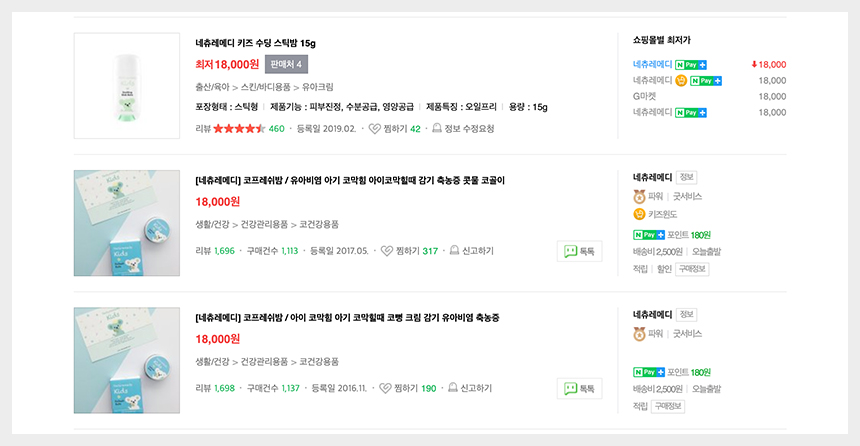860x446 pixels.
Task: Toggle the 찜하기 heart showing 317
Action: (386, 251)
